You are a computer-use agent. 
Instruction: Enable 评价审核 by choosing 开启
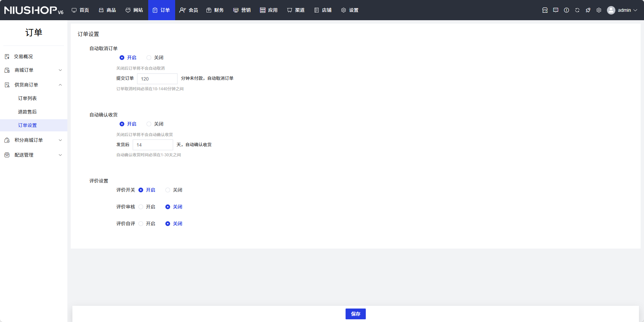(x=147, y=207)
